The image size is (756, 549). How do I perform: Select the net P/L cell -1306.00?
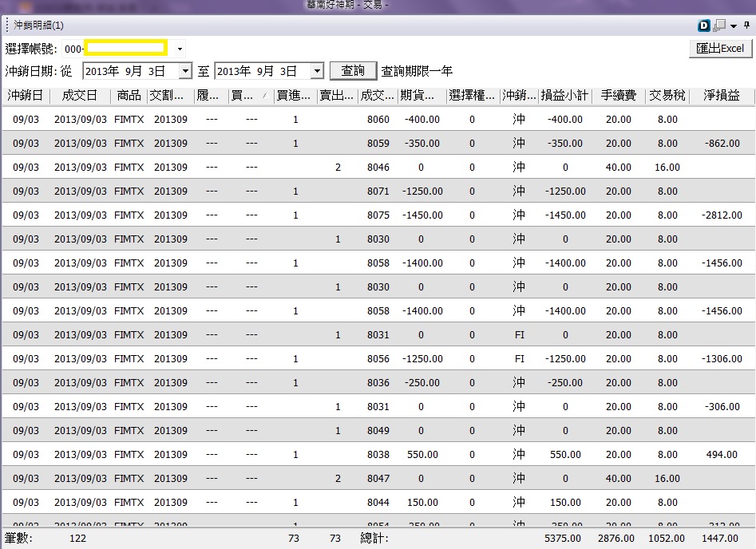pos(722,358)
